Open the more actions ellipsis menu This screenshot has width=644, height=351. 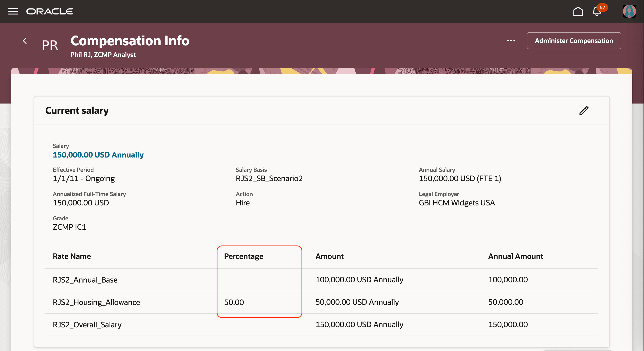coord(511,41)
